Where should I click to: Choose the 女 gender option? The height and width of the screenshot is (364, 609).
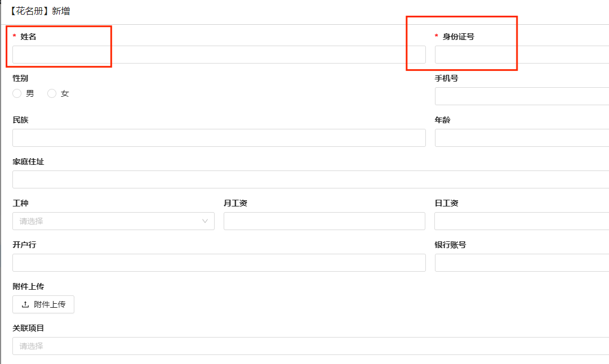point(52,93)
